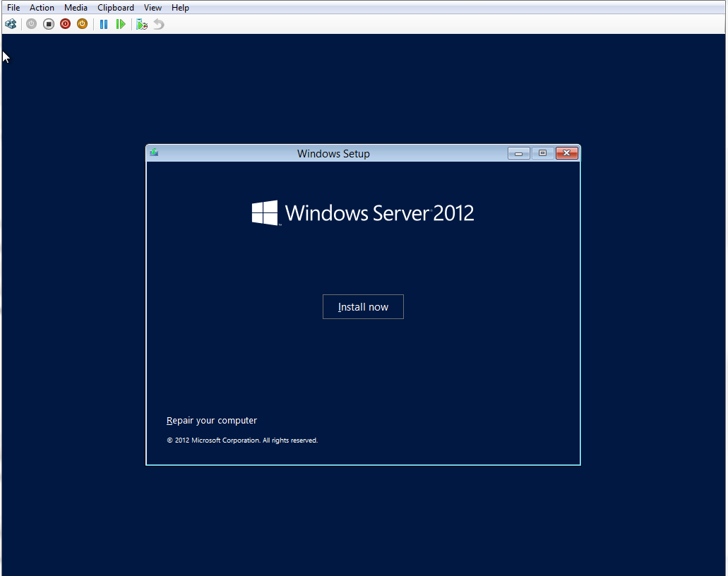Click the greyed-out Start power icon
The height and width of the screenshot is (576, 728).
click(x=31, y=24)
